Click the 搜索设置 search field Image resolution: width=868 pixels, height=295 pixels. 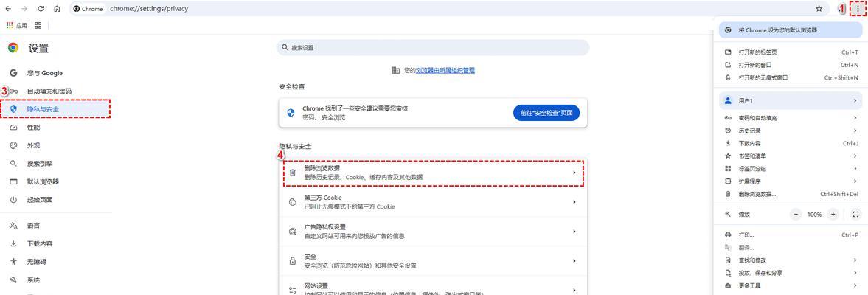[433, 48]
